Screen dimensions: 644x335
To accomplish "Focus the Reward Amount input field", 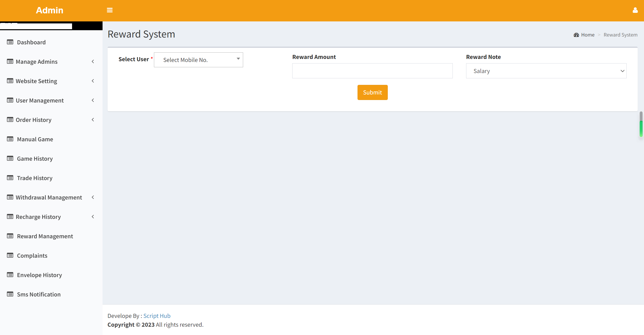I will point(372,71).
